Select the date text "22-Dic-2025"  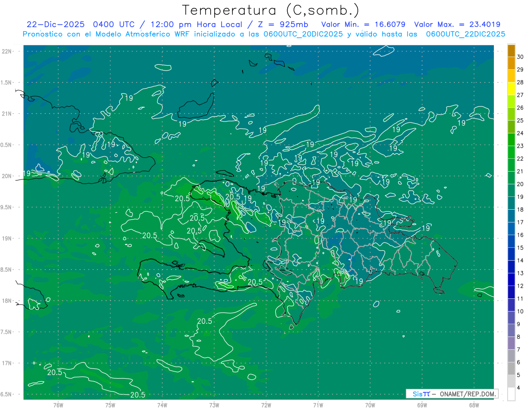pyautogui.click(x=55, y=25)
